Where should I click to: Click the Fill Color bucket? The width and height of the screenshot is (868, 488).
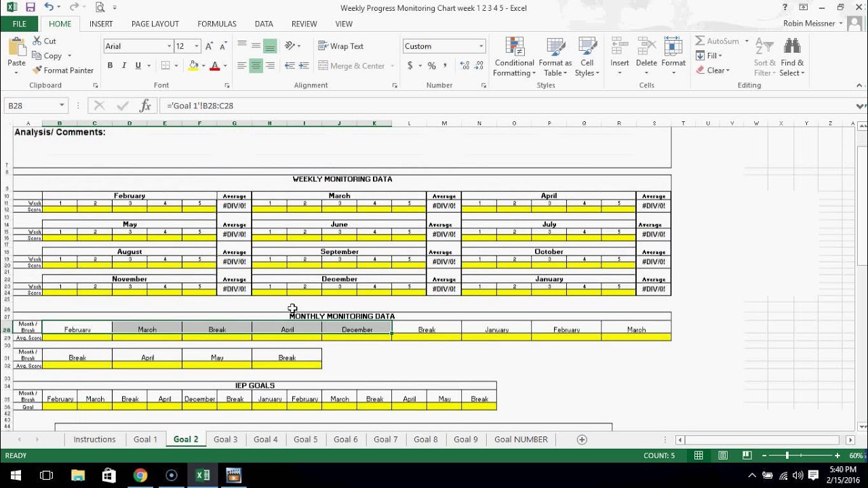(x=193, y=66)
